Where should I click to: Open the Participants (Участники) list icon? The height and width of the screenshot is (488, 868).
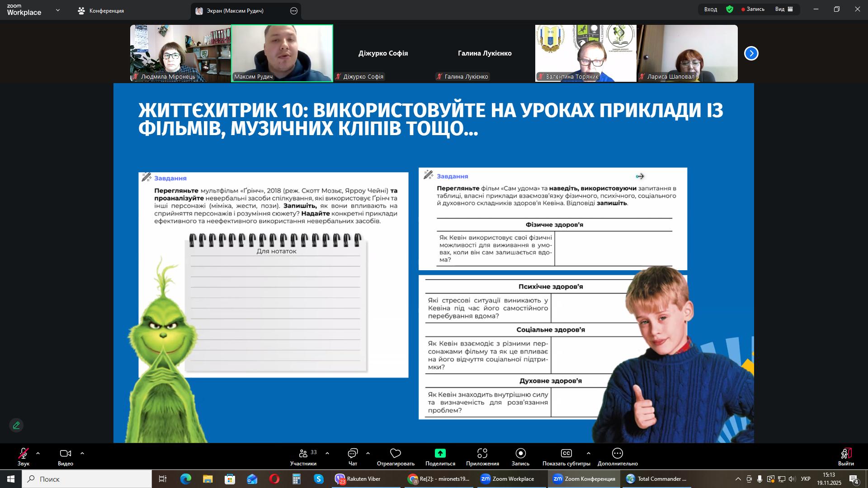pyautogui.click(x=303, y=453)
